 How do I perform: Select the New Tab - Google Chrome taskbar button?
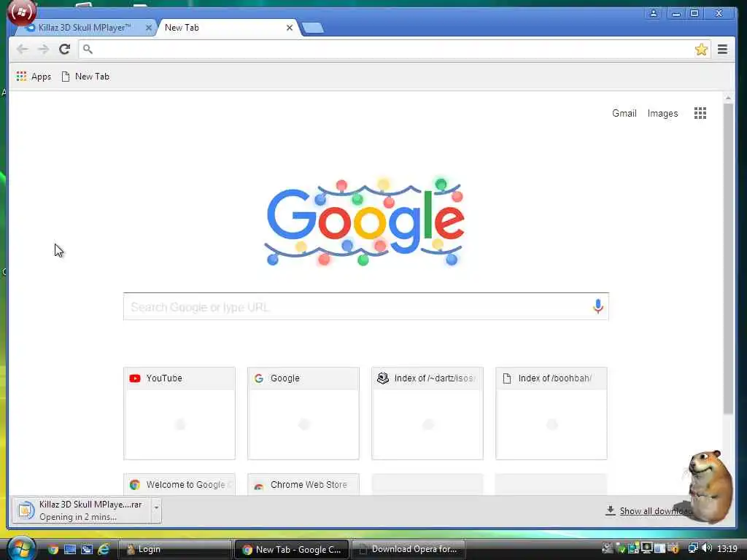tap(292, 549)
